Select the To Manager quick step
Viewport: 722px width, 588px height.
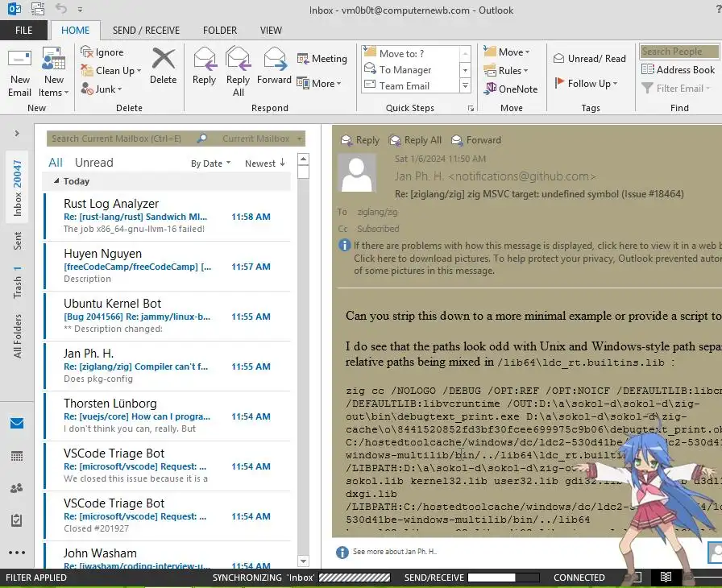(411, 69)
